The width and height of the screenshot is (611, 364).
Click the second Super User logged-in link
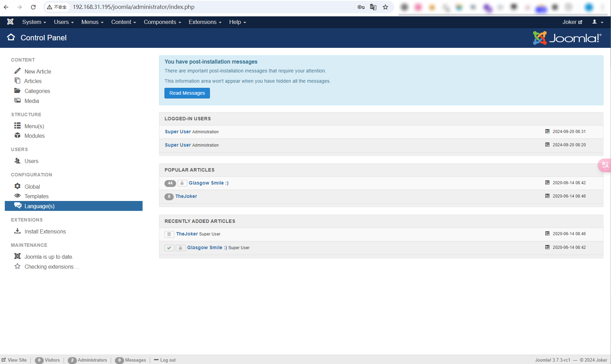(x=178, y=145)
